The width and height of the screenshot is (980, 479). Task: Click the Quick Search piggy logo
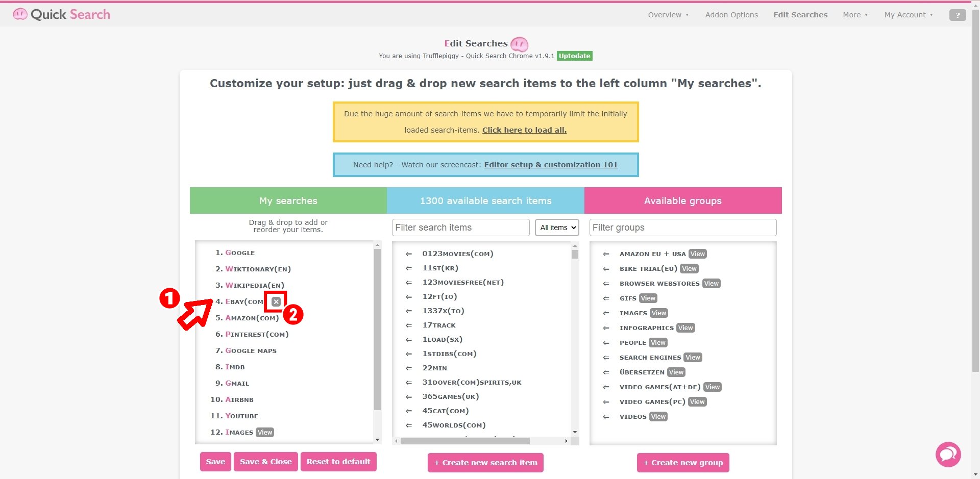coord(61,14)
